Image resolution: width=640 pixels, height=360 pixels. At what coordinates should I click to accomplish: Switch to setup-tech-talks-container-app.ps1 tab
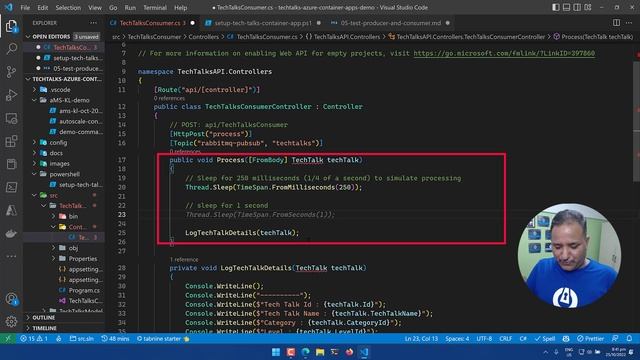pyautogui.click(x=263, y=23)
